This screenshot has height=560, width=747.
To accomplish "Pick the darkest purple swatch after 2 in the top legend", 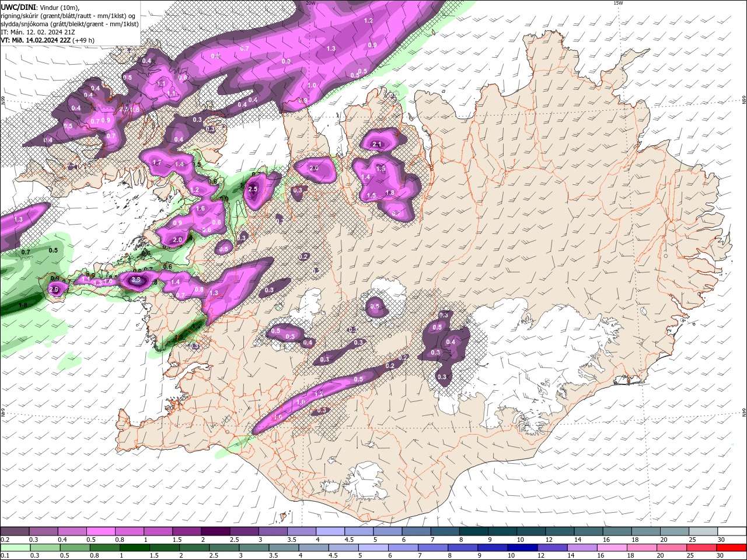I will click(216, 531).
